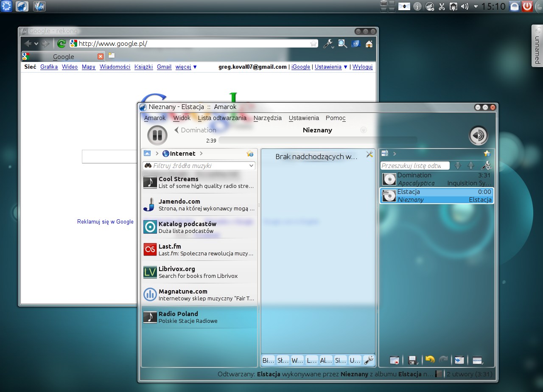This screenshot has width=543, height=392.
Task: Open playlist bookmarks star icon
Action: point(487,154)
